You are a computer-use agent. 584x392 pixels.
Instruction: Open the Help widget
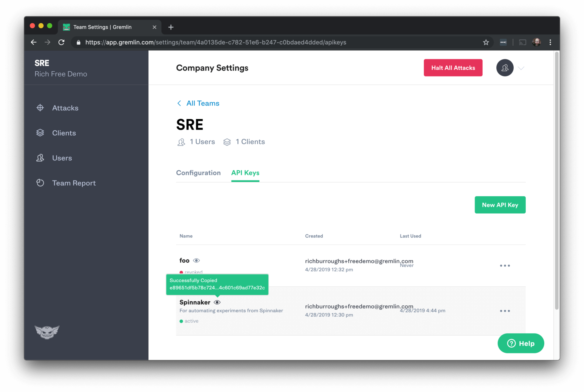tap(521, 343)
